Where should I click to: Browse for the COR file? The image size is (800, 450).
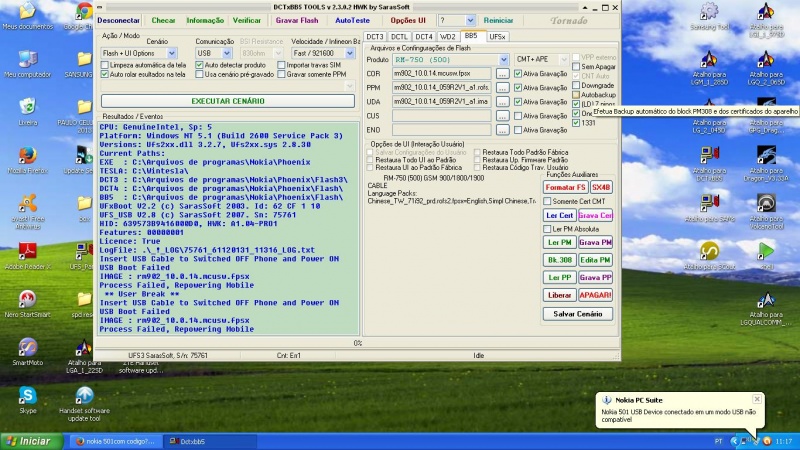click(x=502, y=73)
